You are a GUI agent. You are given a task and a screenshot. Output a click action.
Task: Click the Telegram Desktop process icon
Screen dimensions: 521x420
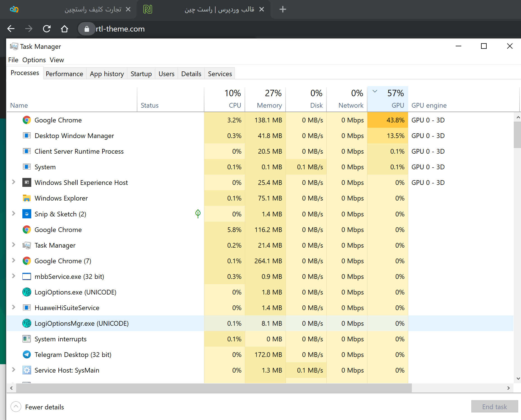27,354
